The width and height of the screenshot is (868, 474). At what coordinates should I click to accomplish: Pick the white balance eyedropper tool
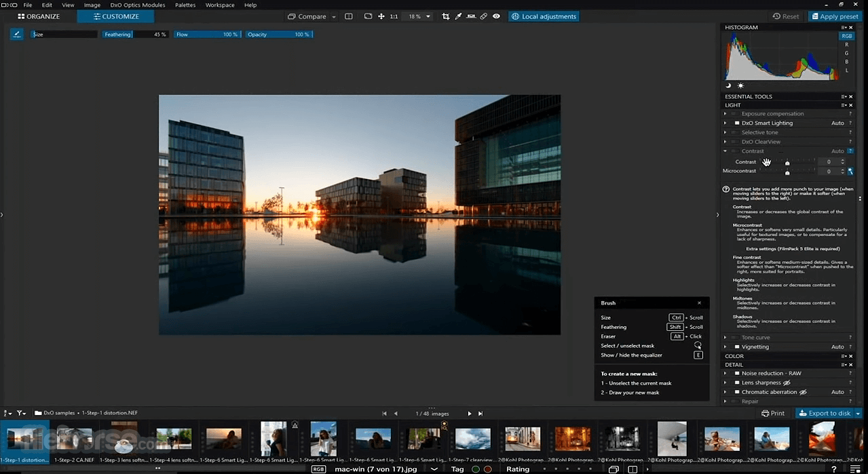458,16
